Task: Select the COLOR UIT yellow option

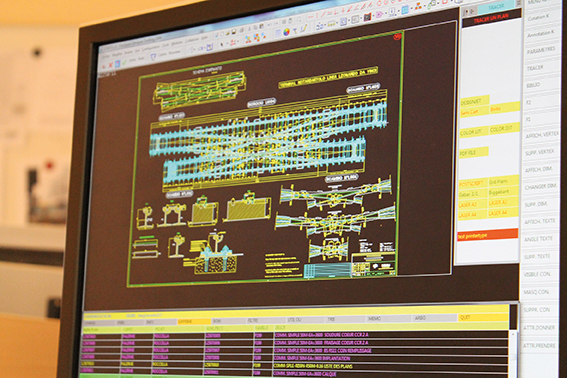Action: (473, 132)
